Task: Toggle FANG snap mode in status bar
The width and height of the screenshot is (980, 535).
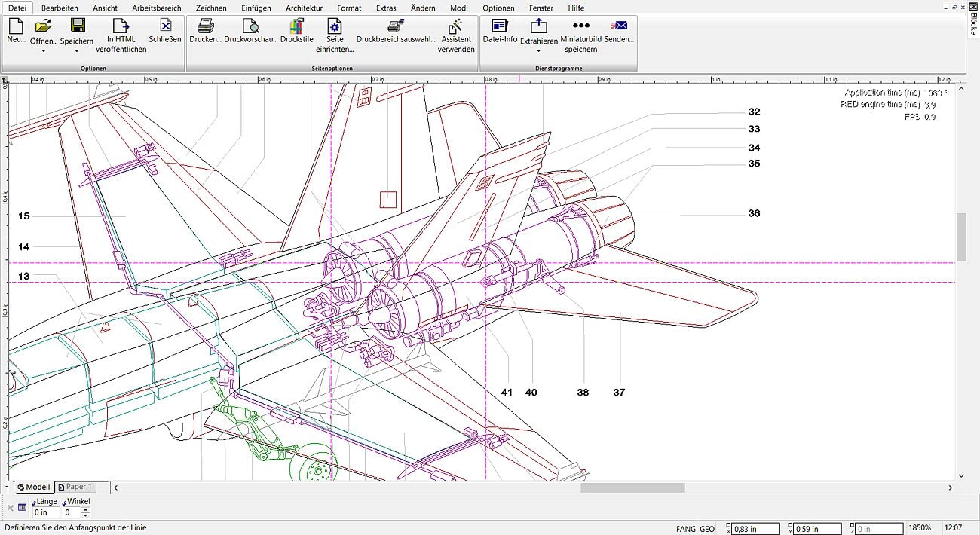Action: 686,529
